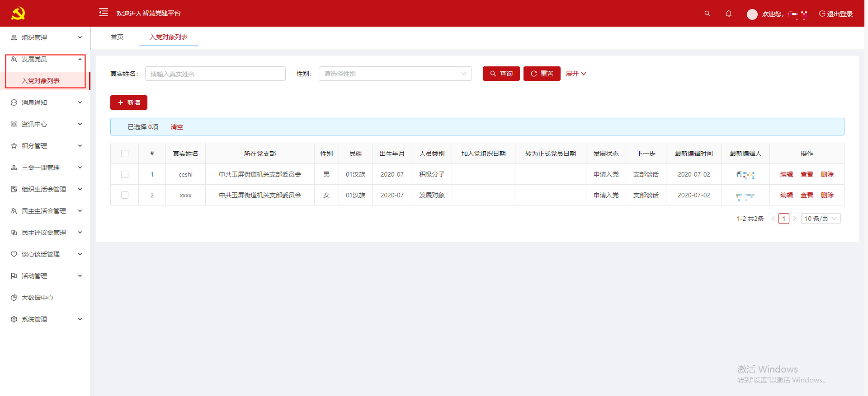This screenshot has width=868, height=396.
Task: Click 退出登录 logout
Action: pos(836,14)
